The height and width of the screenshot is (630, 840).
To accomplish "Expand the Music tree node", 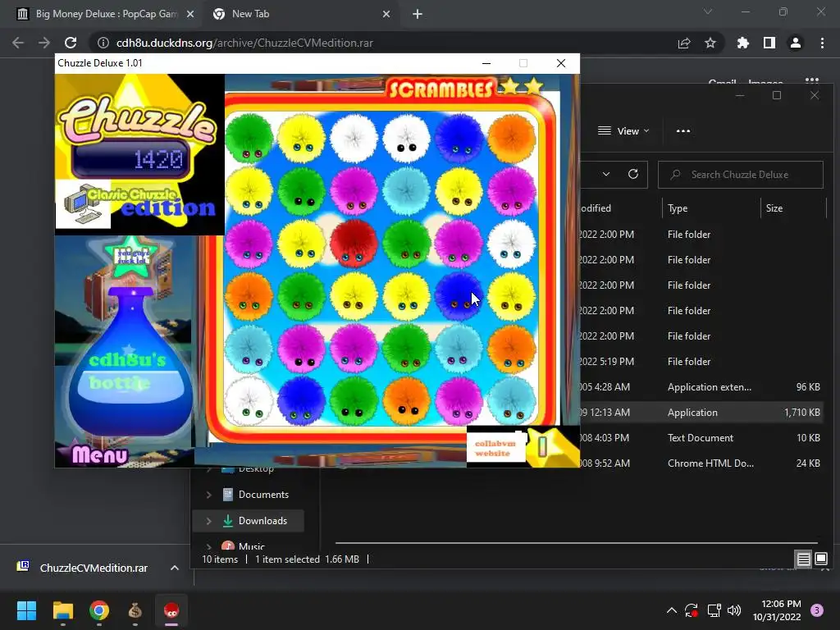I will click(x=208, y=546).
